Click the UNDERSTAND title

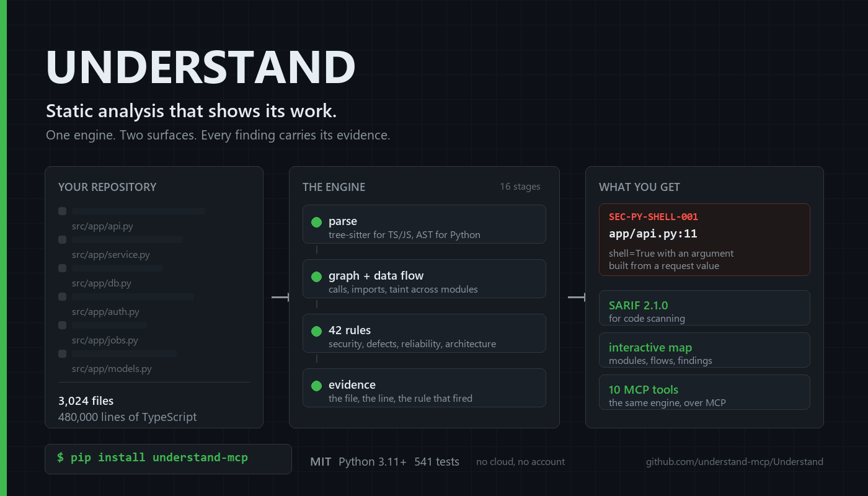click(201, 67)
